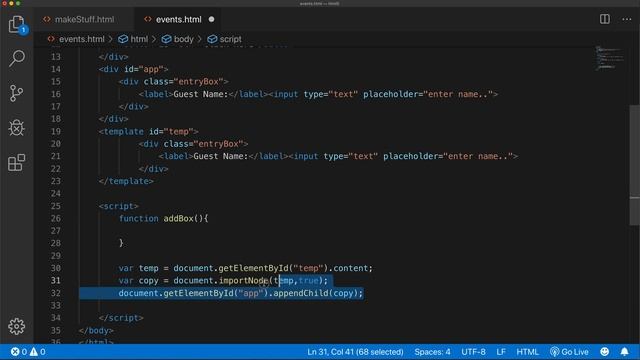Open the Run and Debug view

[x=16, y=128]
